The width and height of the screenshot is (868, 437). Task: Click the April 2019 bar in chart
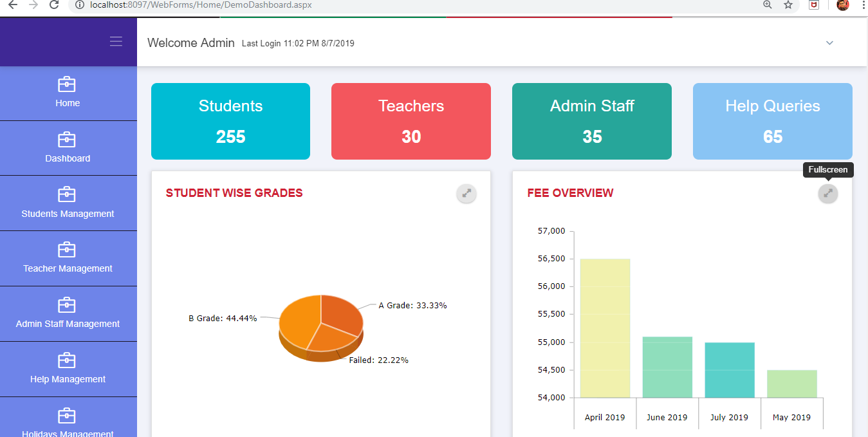(605, 328)
